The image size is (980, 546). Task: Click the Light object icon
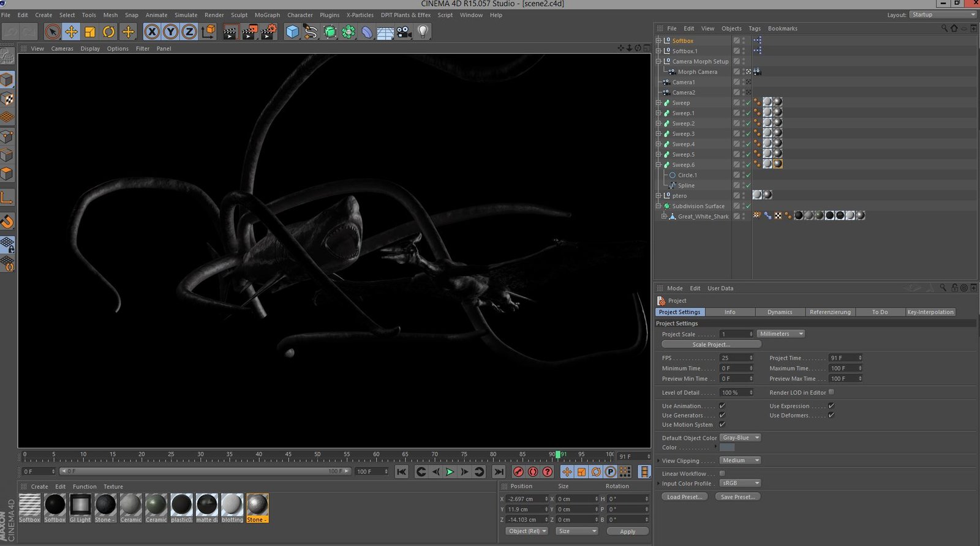pos(423,32)
